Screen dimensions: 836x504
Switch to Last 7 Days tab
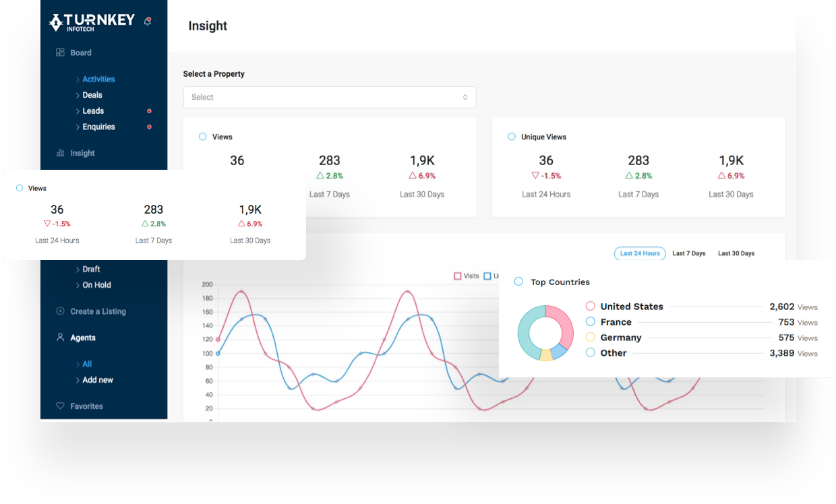tap(688, 253)
